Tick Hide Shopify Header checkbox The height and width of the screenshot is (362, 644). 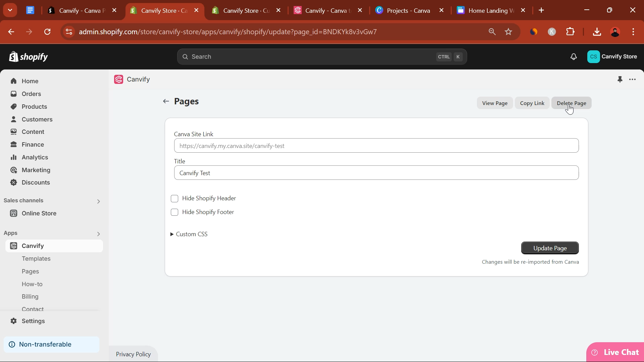tap(175, 199)
